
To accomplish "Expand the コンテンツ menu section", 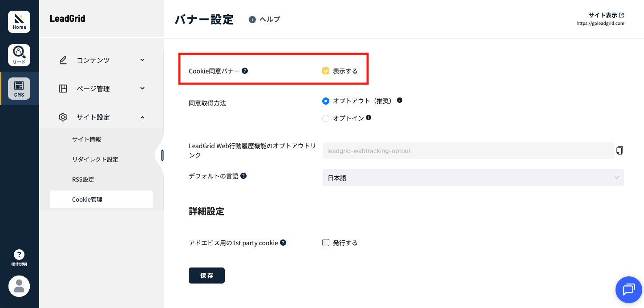I will coord(101,60).
